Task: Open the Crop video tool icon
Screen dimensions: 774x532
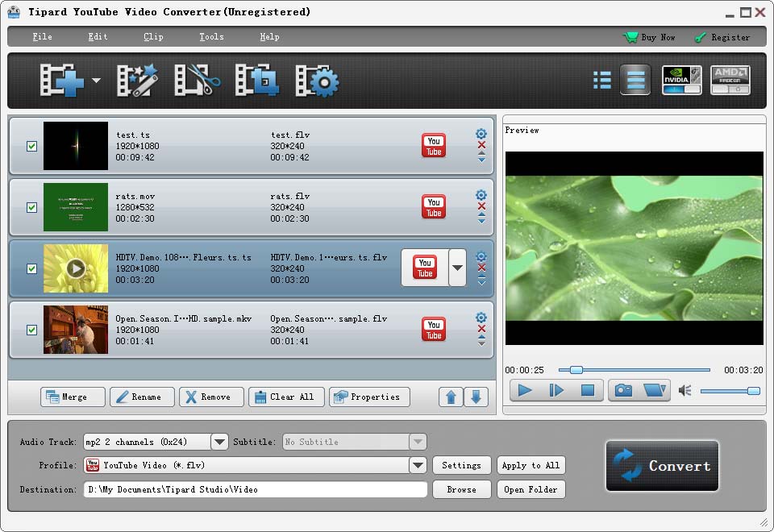Action: tap(256, 80)
